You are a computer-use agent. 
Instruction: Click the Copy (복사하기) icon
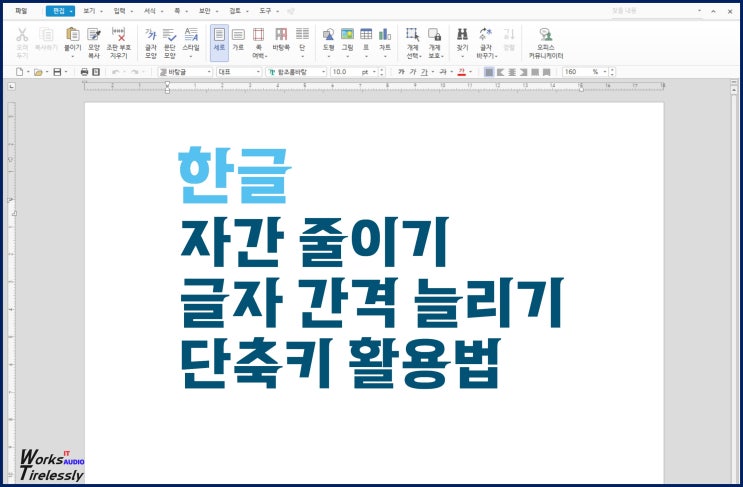click(46, 35)
